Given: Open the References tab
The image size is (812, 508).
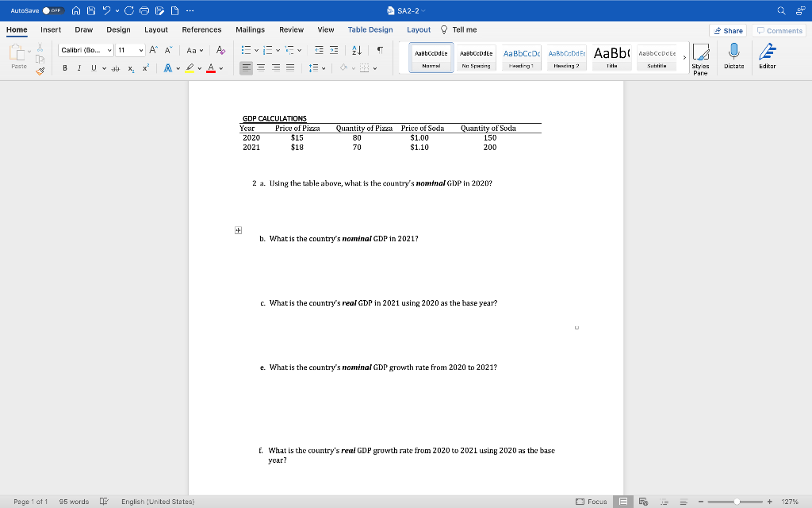Looking at the screenshot, I should [x=201, y=29].
